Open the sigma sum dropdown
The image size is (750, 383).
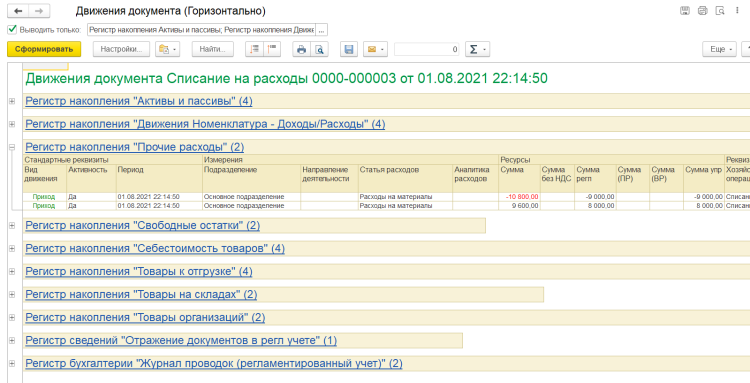477,49
